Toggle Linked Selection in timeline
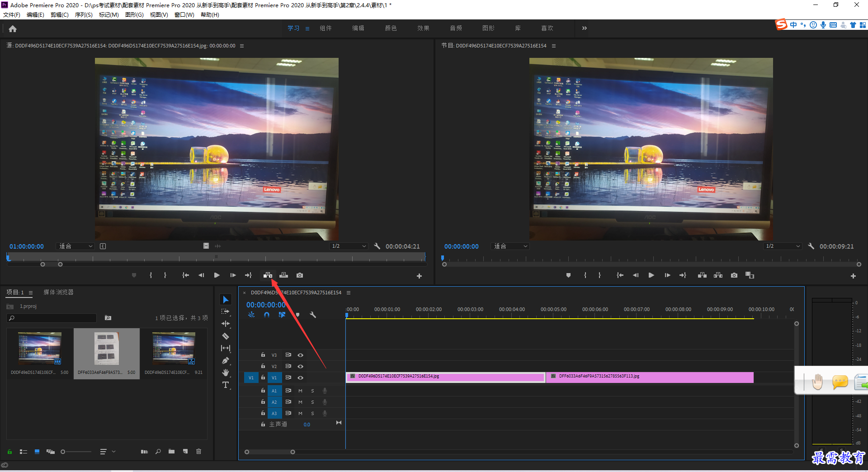Image resolution: width=868 pixels, height=472 pixels. tap(282, 315)
